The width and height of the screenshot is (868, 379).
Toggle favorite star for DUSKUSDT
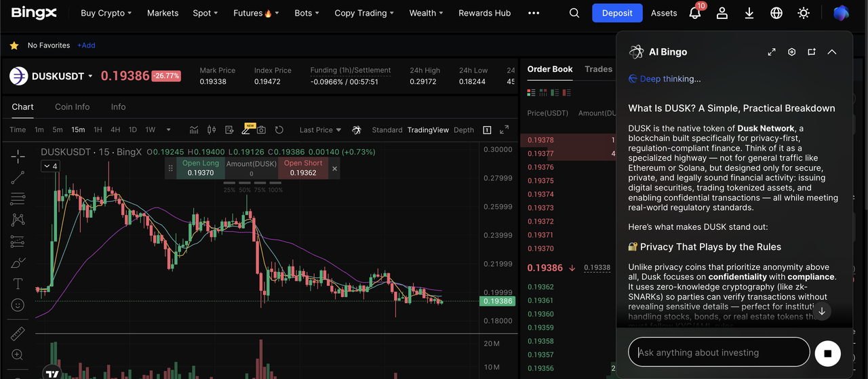click(14, 45)
